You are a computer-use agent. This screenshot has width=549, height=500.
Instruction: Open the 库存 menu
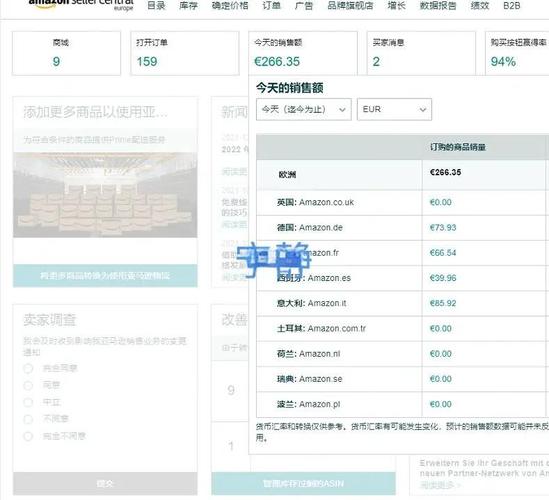pyautogui.click(x=188, y=5)
